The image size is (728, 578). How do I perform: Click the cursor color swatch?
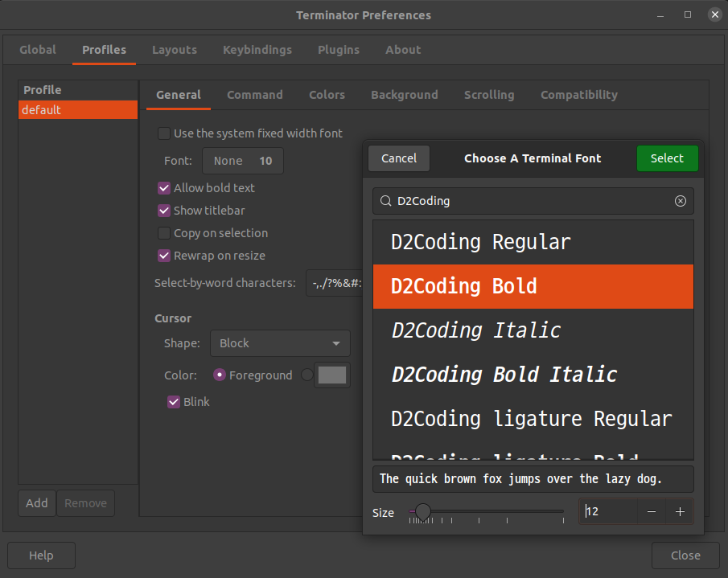[332, 375]
